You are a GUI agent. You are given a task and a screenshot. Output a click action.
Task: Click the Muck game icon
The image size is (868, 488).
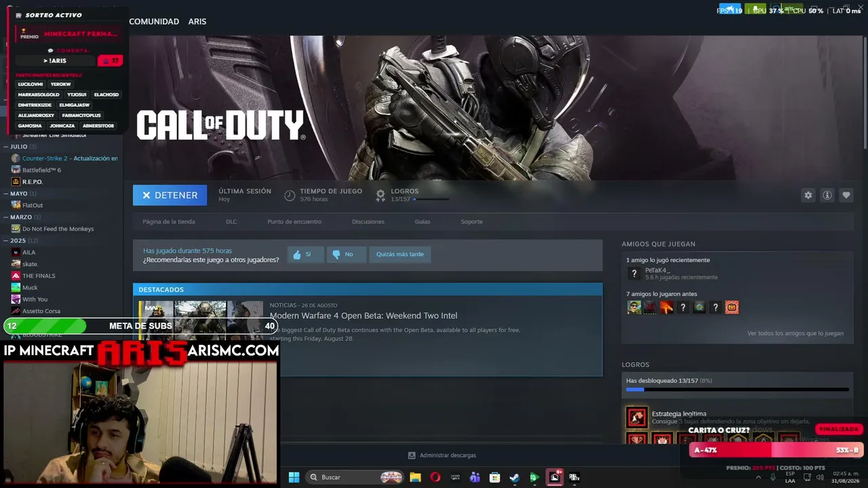[16, 287]
